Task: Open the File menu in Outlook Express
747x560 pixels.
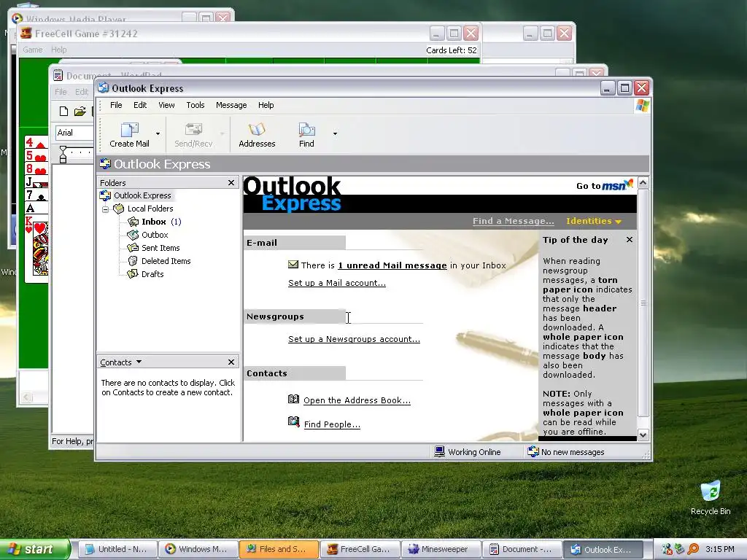Action: click(x=116, y=105)
